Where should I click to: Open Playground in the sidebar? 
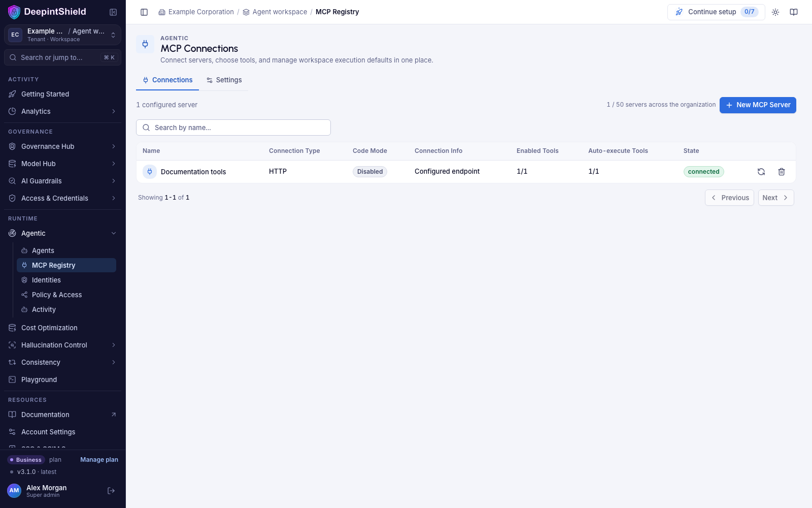pyautogui.click(x=63, y=379)
